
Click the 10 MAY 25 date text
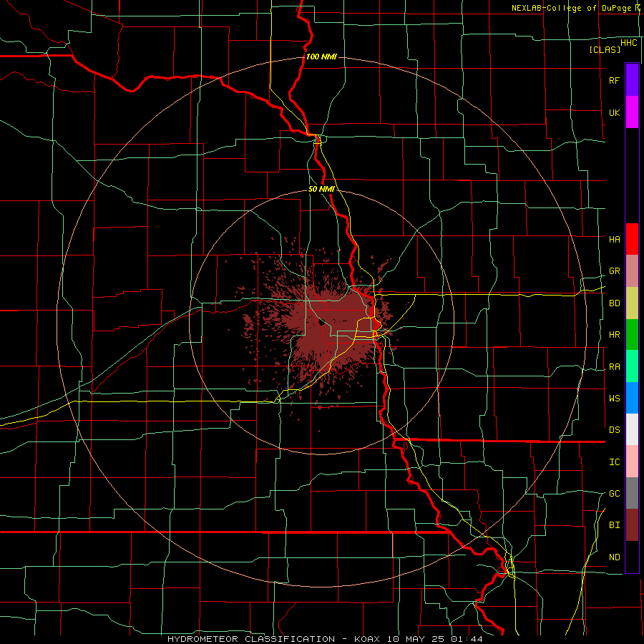coord(417,639)
